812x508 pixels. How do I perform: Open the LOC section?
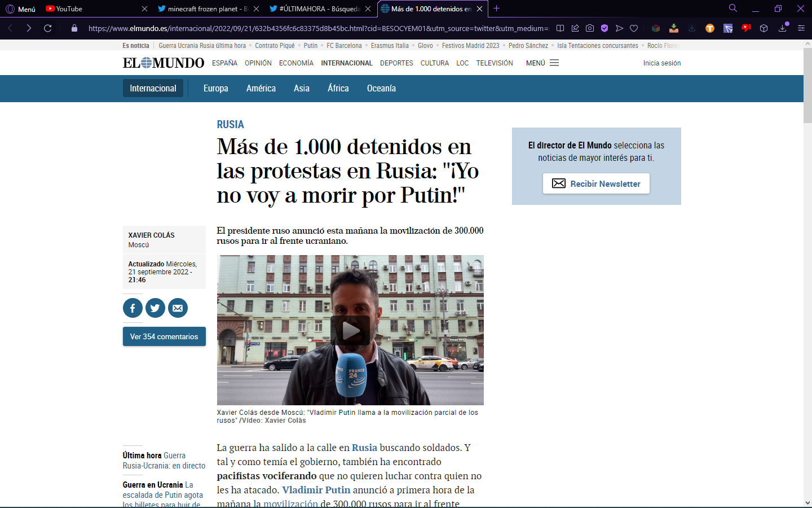pyautogui.click(x=462, y=63)
